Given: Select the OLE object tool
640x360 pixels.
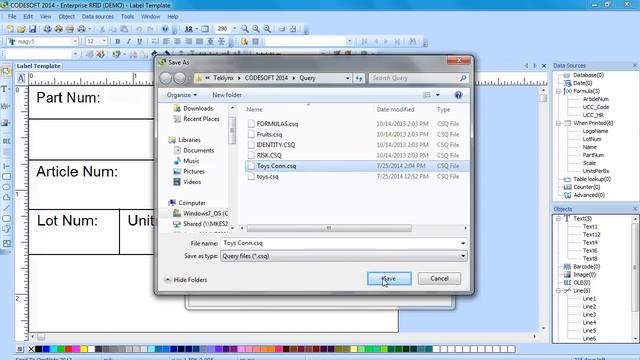Looking at the screenshot, I should coord(6,141).
